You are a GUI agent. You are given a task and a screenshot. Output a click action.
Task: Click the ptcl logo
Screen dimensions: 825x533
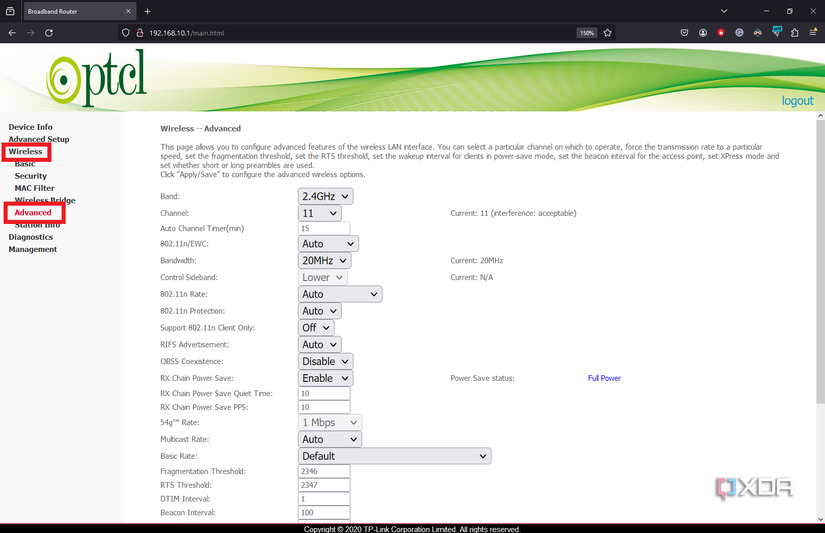(96, 78)
